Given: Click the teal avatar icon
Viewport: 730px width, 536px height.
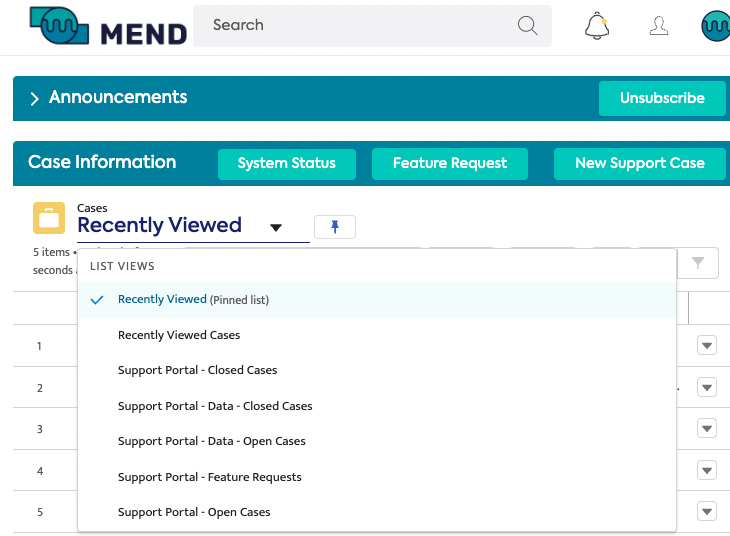Looking at the screenshot, I should pos(715,26).
